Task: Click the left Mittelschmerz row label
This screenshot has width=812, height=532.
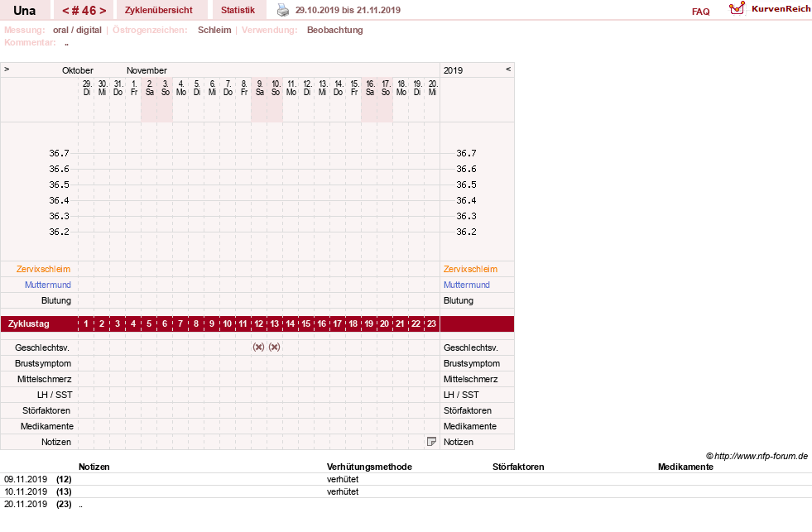Action: pyautogui.click(x=44, y=379)
